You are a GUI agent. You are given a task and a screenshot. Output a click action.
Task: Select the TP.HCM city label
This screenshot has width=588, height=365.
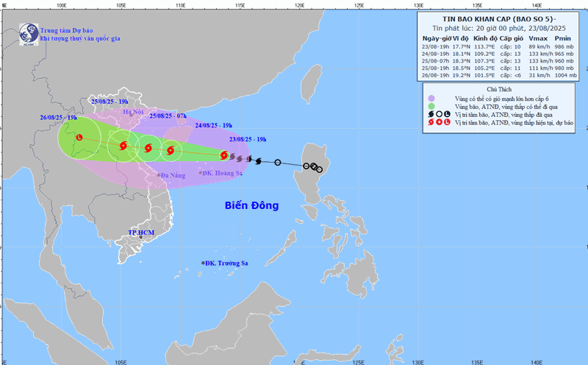click(x=141, y=233)
